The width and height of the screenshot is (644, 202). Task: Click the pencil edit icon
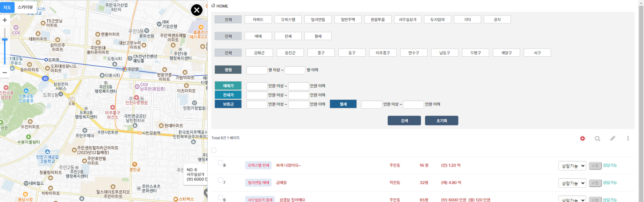tap(613, 138)
